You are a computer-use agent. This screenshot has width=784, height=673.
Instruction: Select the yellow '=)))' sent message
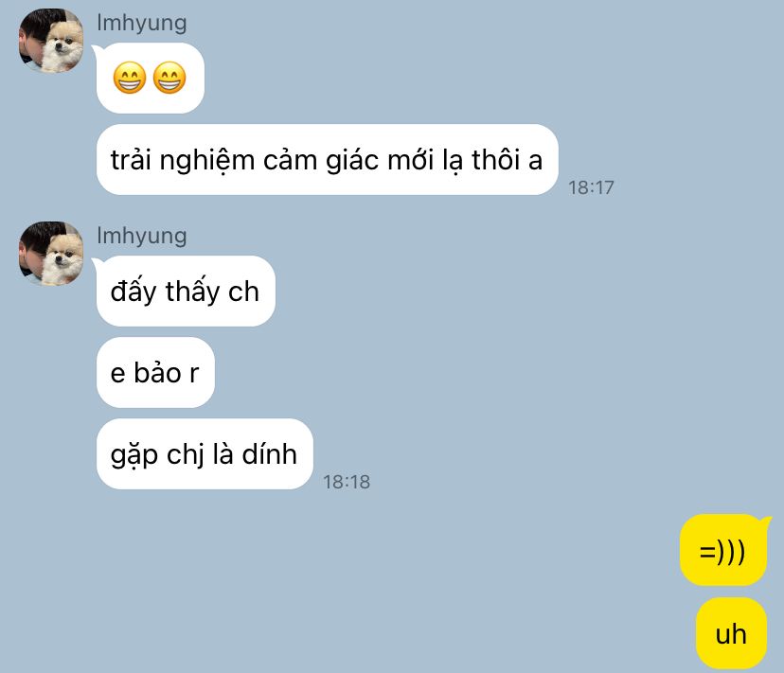pos(723,550)
